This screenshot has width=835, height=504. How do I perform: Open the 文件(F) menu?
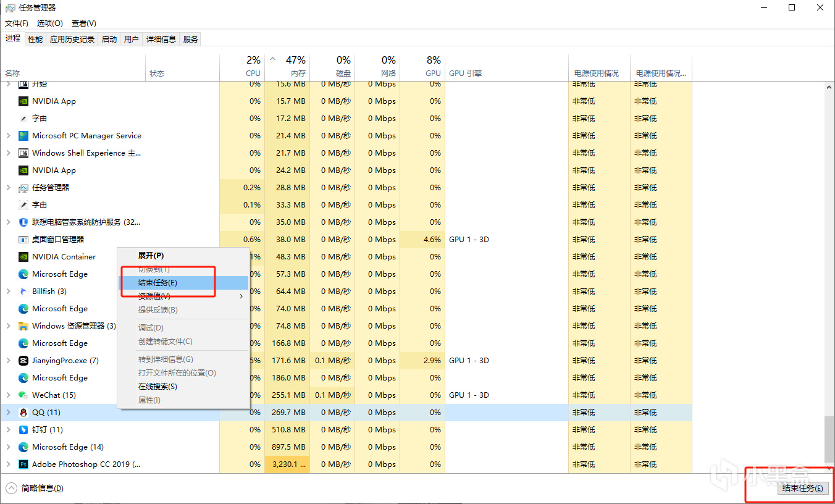tap(17, 23)
